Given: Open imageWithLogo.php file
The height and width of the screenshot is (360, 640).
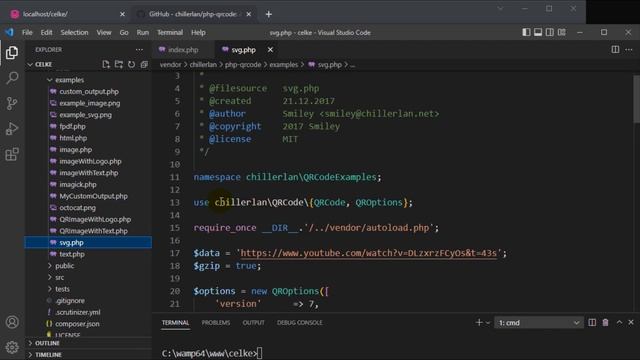Looking at the screenshot, I should tap(90, 161).
